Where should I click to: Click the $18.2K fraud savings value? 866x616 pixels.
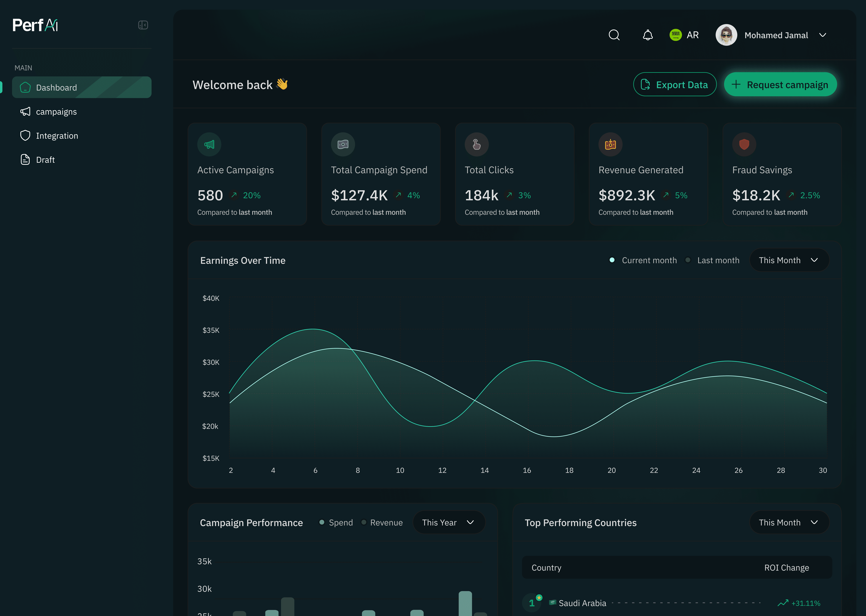point(756,195)
